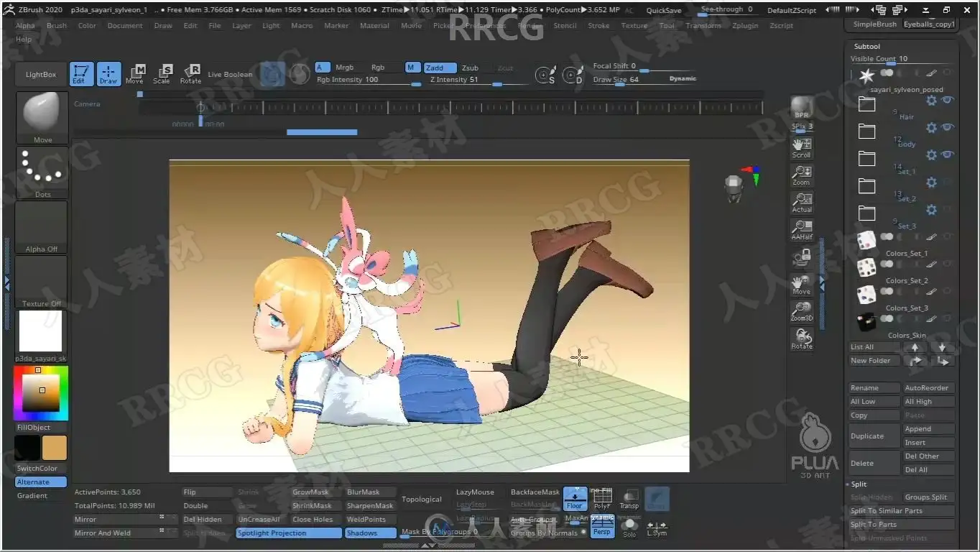
Task: Collapse the Split section
Action: (x=859, y=484)
